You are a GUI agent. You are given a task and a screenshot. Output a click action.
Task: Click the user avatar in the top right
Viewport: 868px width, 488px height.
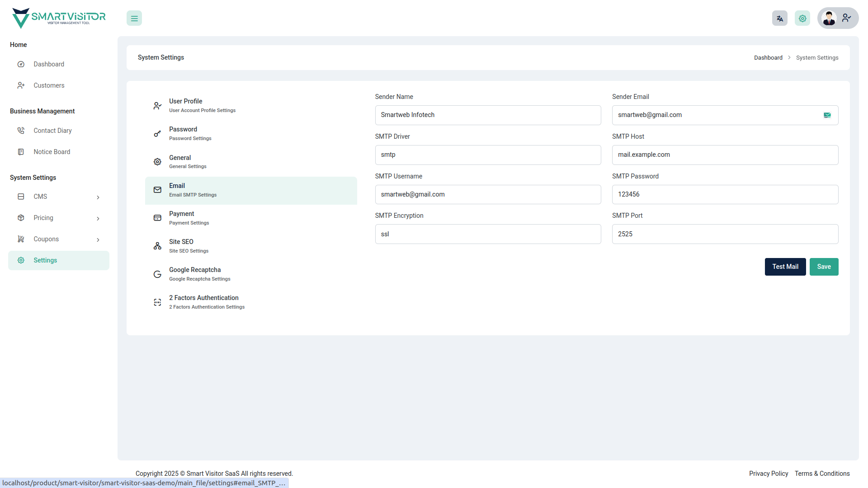tap(829, 18)
